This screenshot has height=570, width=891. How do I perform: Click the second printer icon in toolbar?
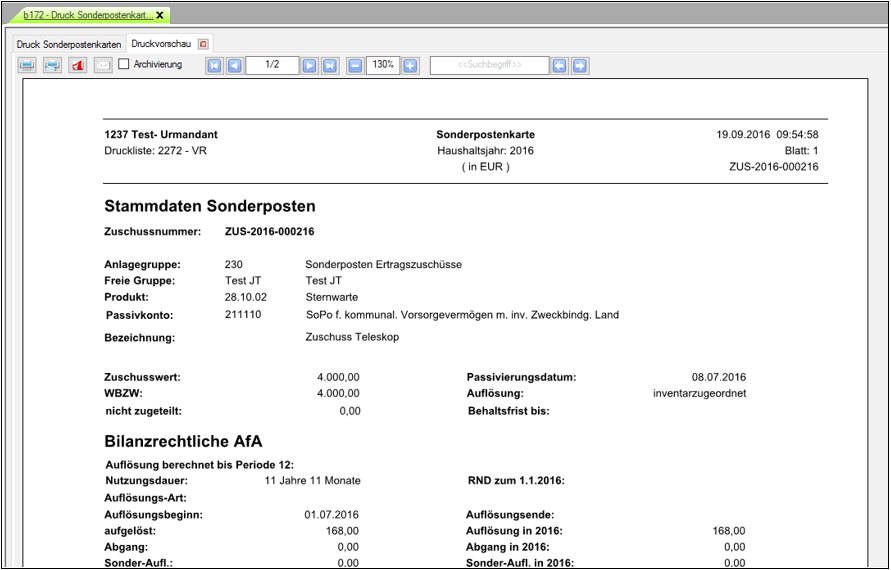point(52,65)
